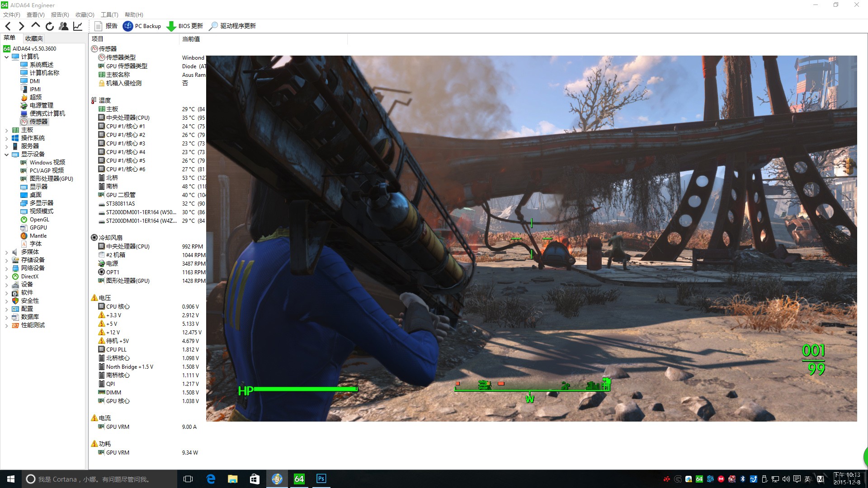Switch to the 菜单 tab
This screenshot has width=868, height=488.
[x=9, y=38]
